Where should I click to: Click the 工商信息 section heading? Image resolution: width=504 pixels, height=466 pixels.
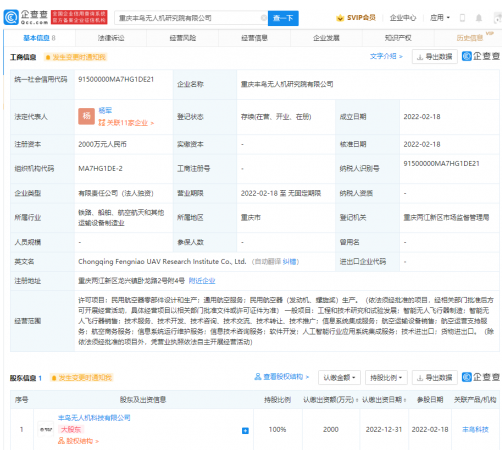tap(23, 57)
